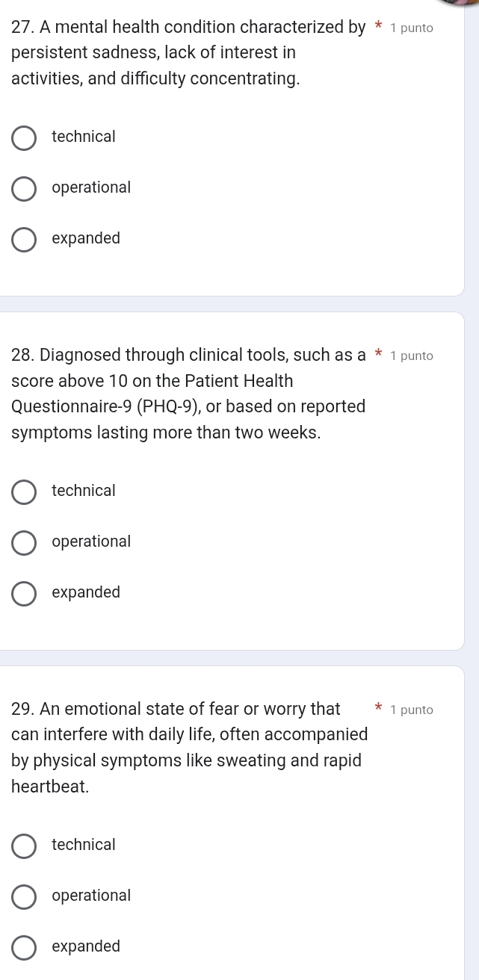
Task: Click the '1 punto' label of question 27
Action: coord(412,28)
